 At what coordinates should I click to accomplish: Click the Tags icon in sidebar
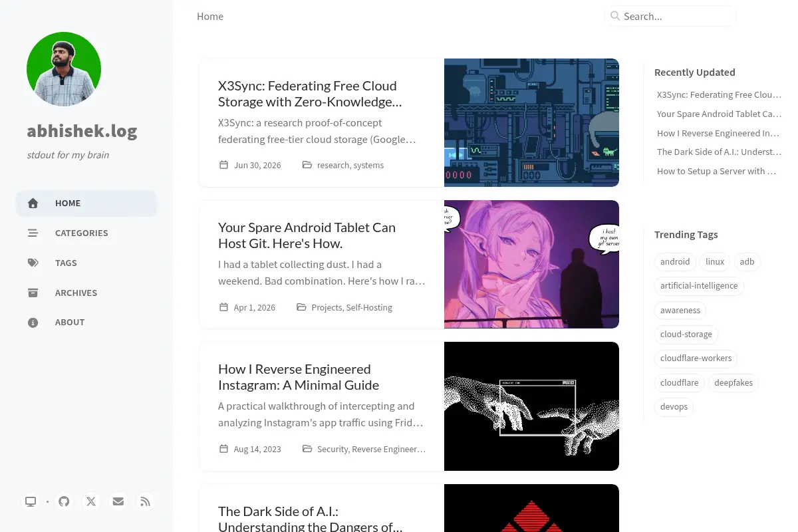[33, 263]
